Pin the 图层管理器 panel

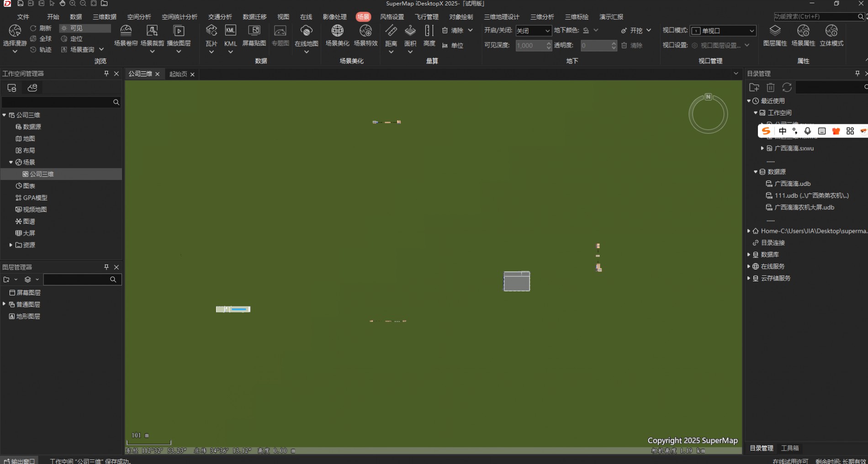(106, 267)
